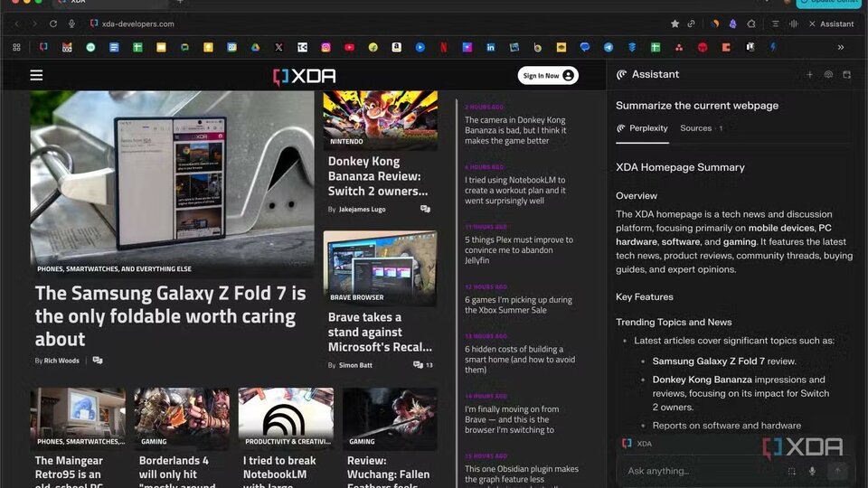Open the XDA hamburger menu

(x=36, y=75)
